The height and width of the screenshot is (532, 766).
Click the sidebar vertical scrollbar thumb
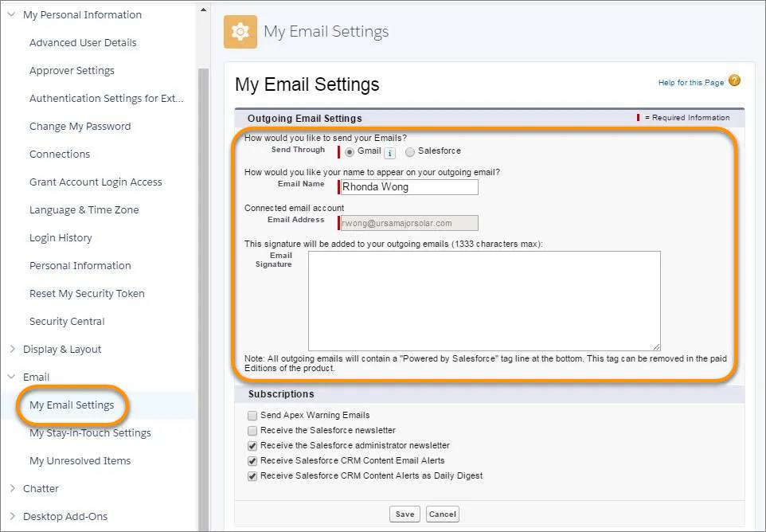(203, 298)
